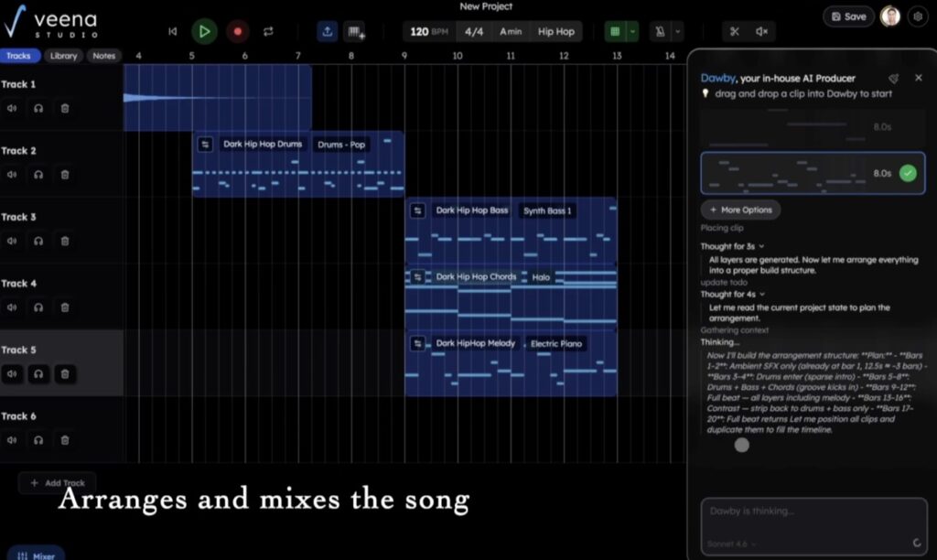Delete Track 2 with trash icon
This screenshot has width=937, height=560.
pyautogui.click(x=65, y=175)
